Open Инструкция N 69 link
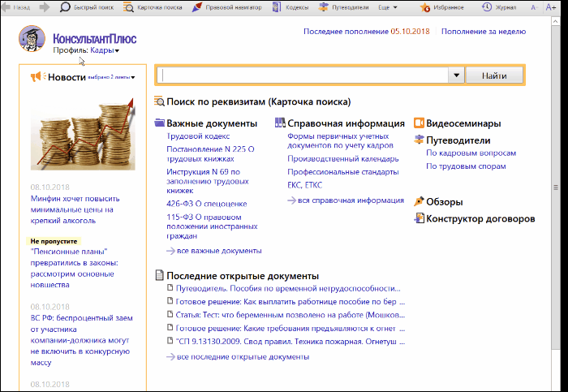This screenshot has width=568, height=392. 208,181
